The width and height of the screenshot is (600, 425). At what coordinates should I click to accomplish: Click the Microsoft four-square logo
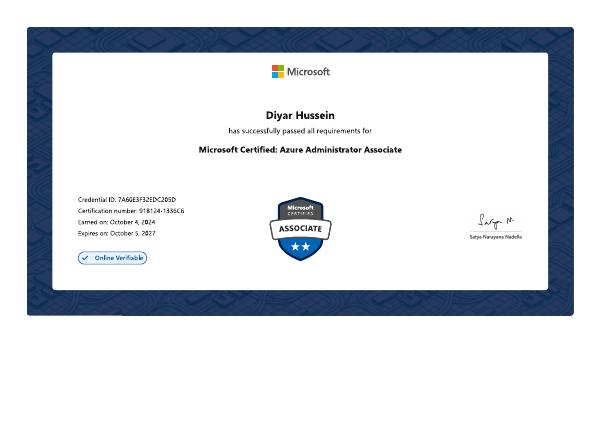(278, 72)
